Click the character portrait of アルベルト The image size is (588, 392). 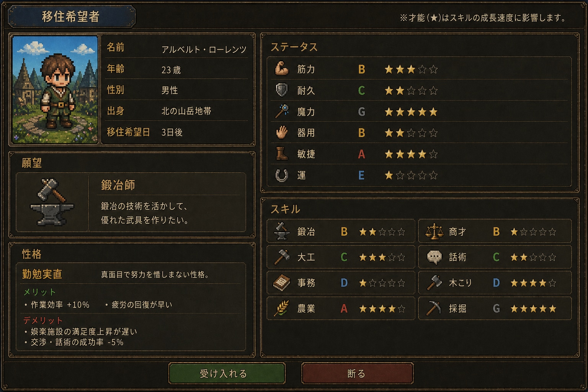coord(55,90)
